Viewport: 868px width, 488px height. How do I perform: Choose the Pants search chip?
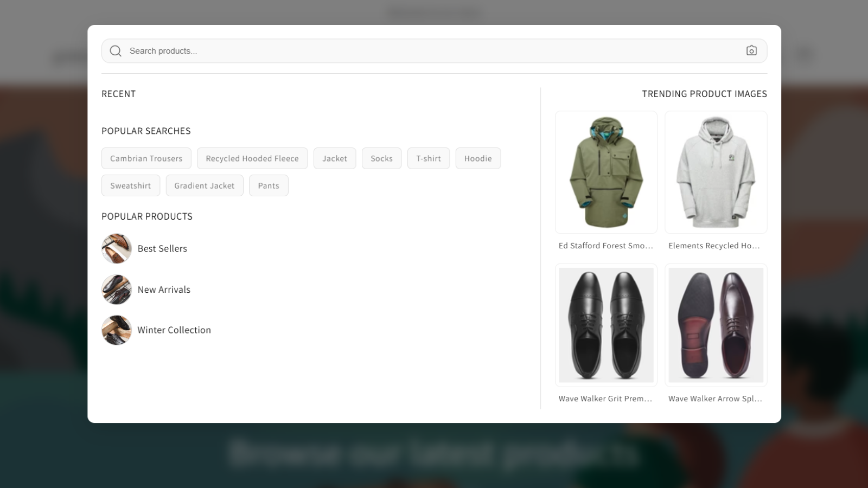[x=269, y=185]
